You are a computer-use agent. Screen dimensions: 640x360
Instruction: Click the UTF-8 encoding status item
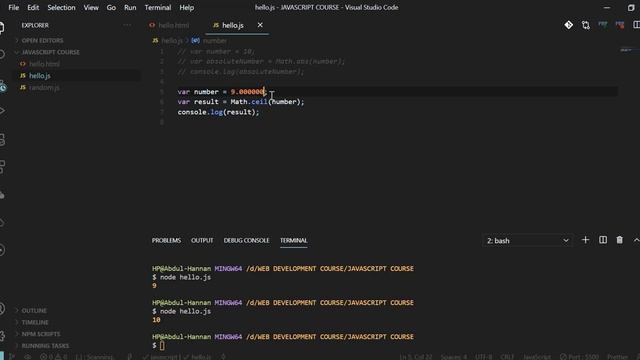(484, 357)
